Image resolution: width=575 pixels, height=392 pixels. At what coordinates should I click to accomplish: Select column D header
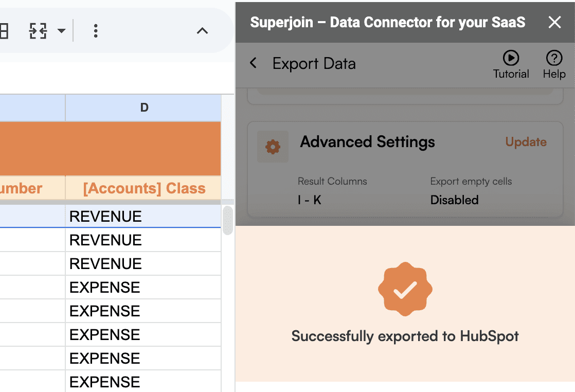click(143, 108)
